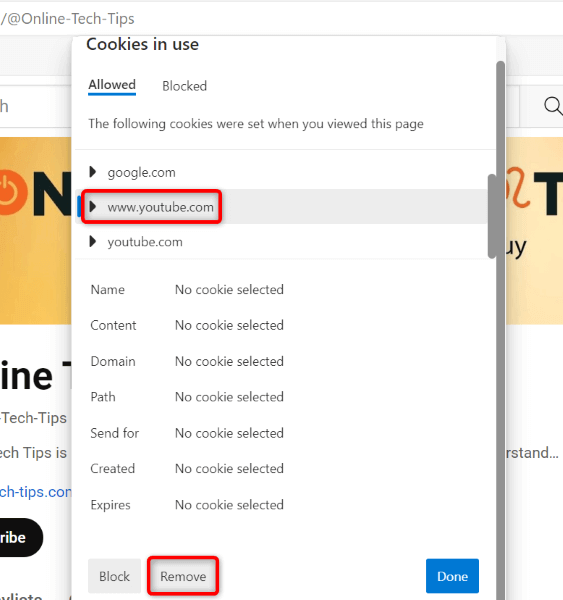Expand the www.youtube.com cookie arrow

click(x=93, y=207)
